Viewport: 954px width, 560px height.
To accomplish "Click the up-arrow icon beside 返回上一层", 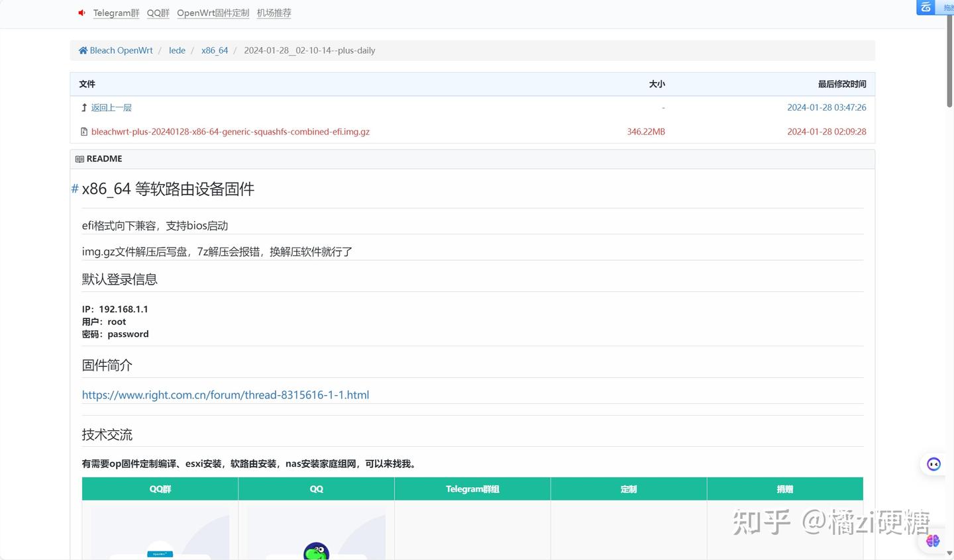I will click(83, 107).
